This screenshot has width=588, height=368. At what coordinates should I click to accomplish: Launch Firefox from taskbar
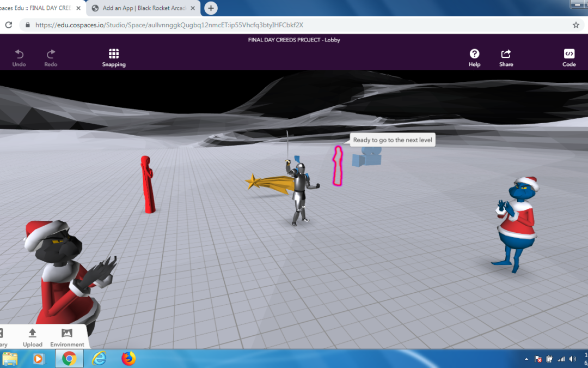click(x=128, y=359)
